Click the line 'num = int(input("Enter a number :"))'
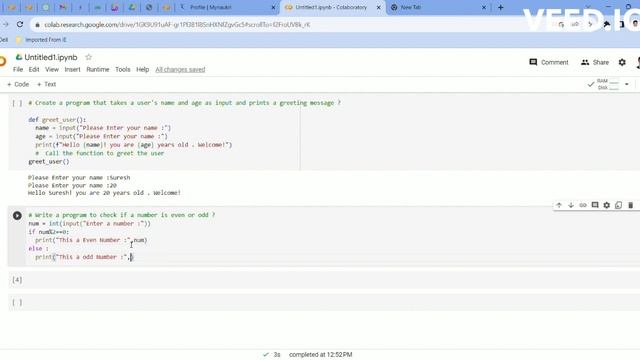640x360 pixels. pyautogui.click(x=89, y=224)
